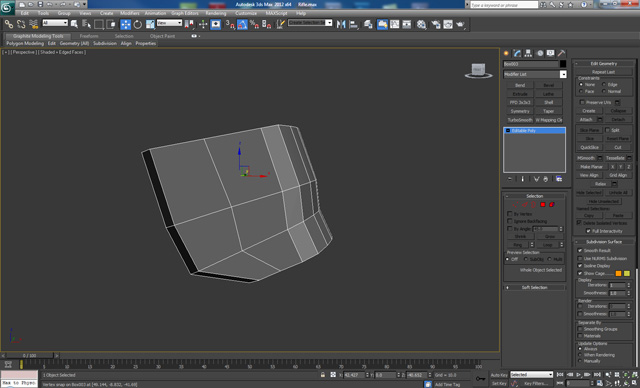Toggle the Isoline Display checkbox
Screen dimensions: 640x388
pos(580,266)
